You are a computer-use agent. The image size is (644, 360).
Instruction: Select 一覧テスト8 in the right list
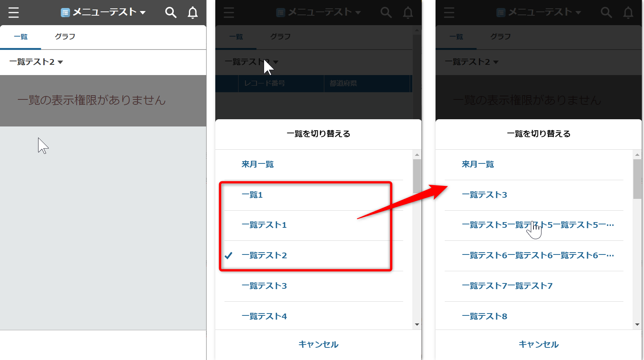[484, 317]
